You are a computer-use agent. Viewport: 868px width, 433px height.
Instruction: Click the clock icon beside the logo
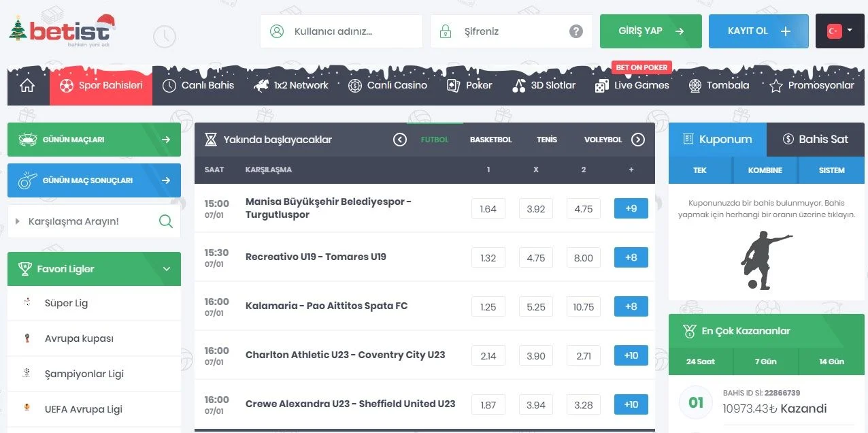point(165,36)
